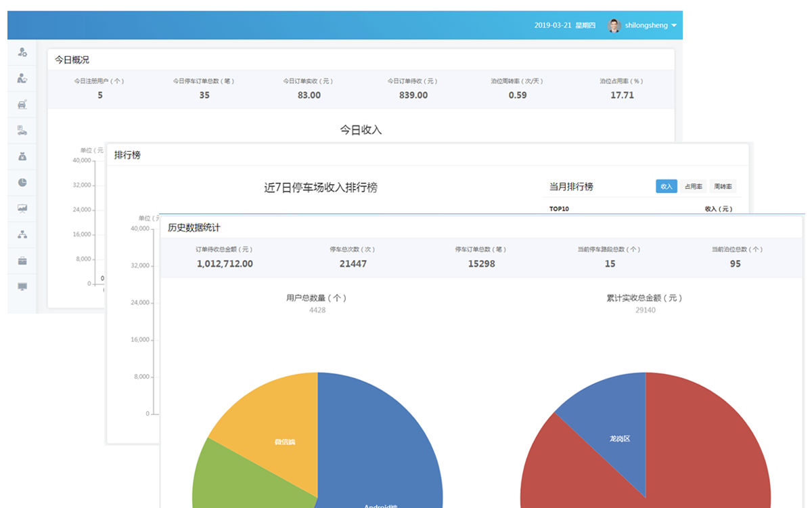Select the parking lot sidebar icon
This screenshot has width=812, height=508.
click(22, 130)
